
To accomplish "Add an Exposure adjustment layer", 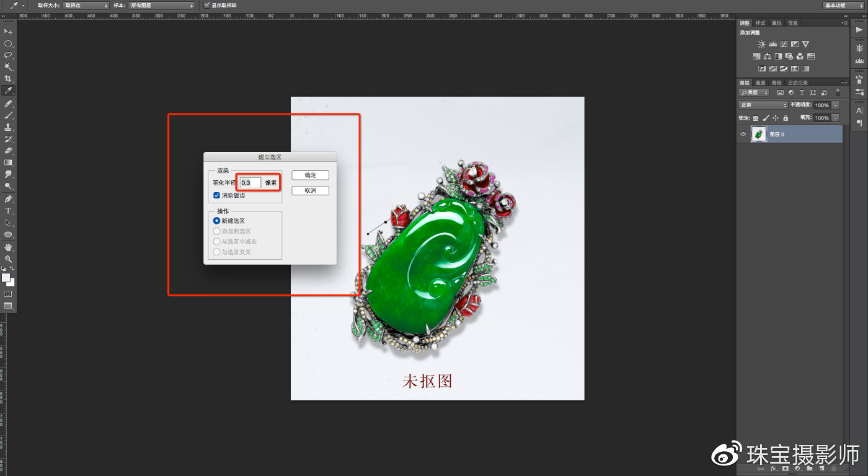I will point(794,44).
